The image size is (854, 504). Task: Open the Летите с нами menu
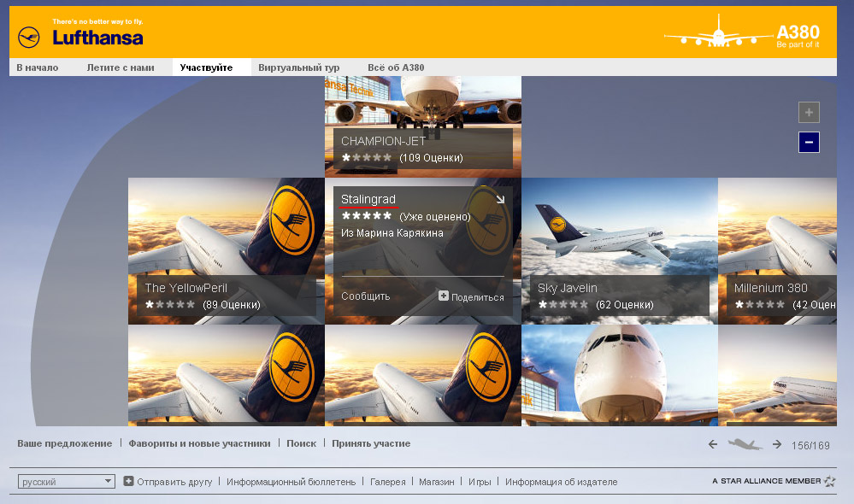tap(121, 67)
